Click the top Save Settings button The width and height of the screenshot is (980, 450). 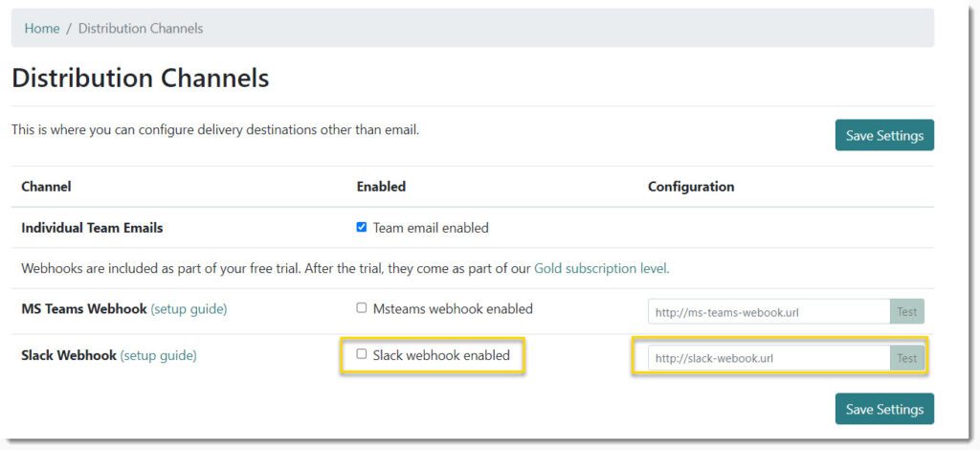tap(884, 135)
